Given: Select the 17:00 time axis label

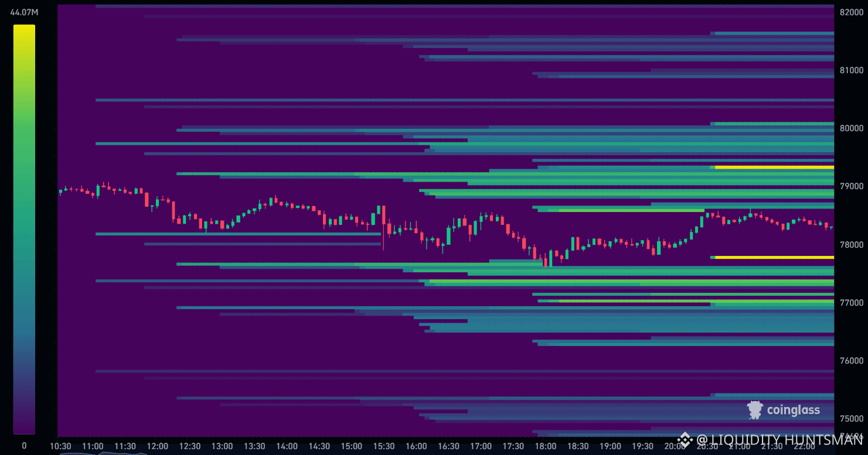Looking at the screenshot, I should tap(481, 446).
